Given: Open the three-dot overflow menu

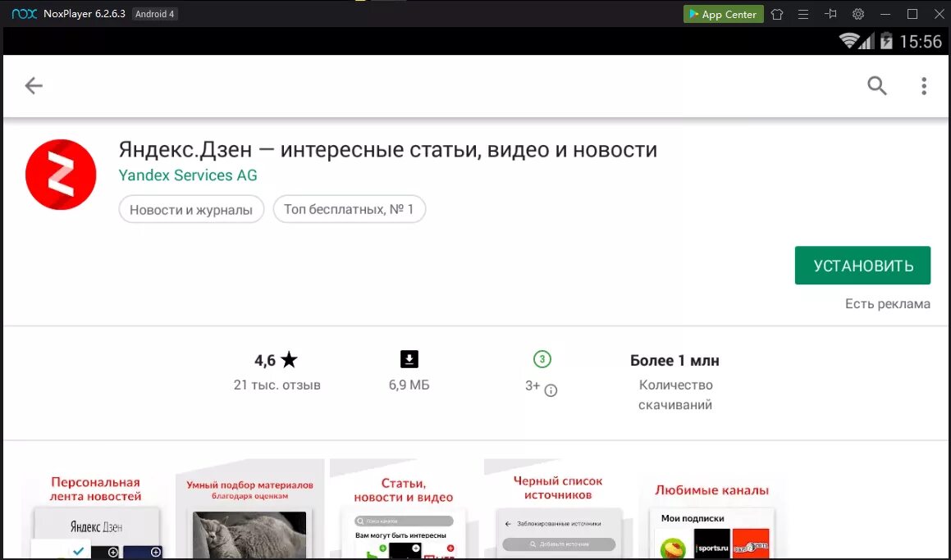Looking at the screenshot, I should tap(924, 85).
